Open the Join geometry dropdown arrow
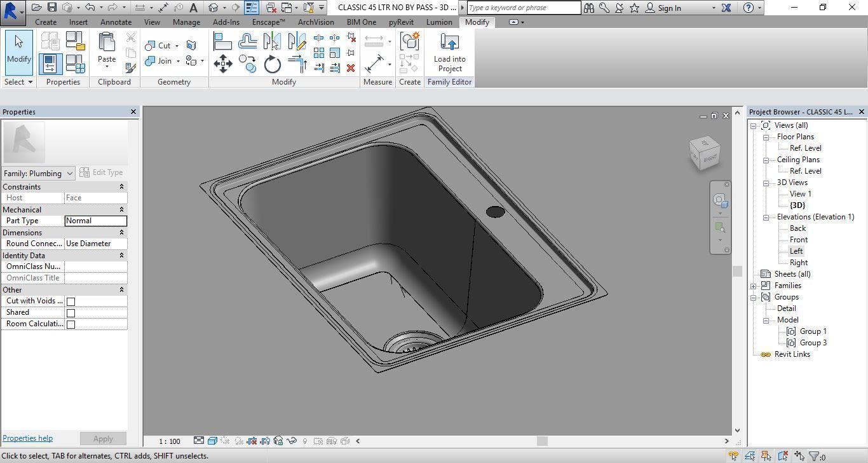 [178, 61]
